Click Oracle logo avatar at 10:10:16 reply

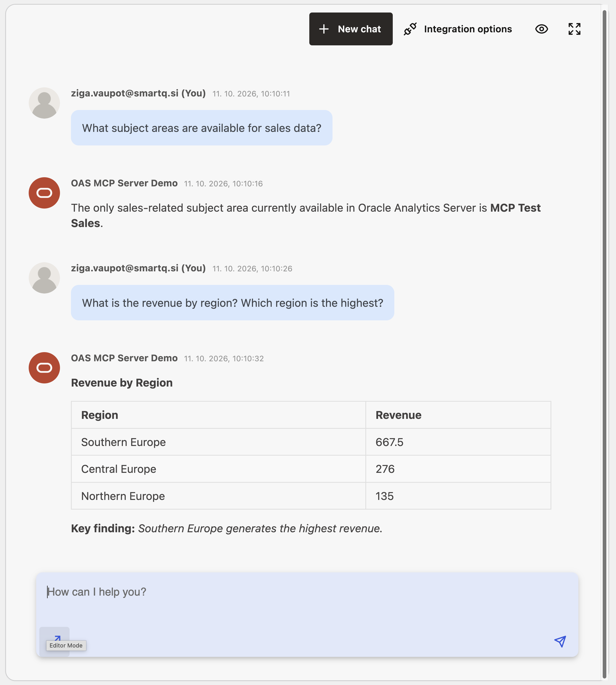[x=44, y=193]
